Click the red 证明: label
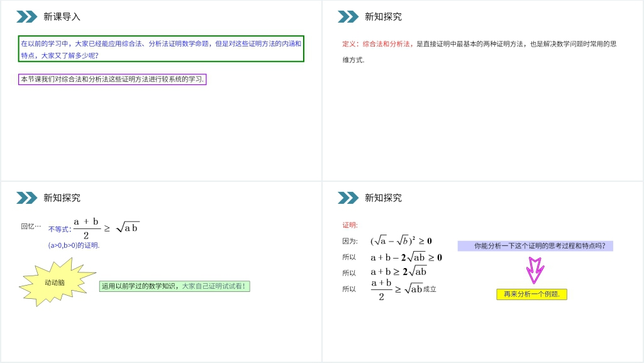Viewport: 644px width, 363px height. [x=350, y=225]
